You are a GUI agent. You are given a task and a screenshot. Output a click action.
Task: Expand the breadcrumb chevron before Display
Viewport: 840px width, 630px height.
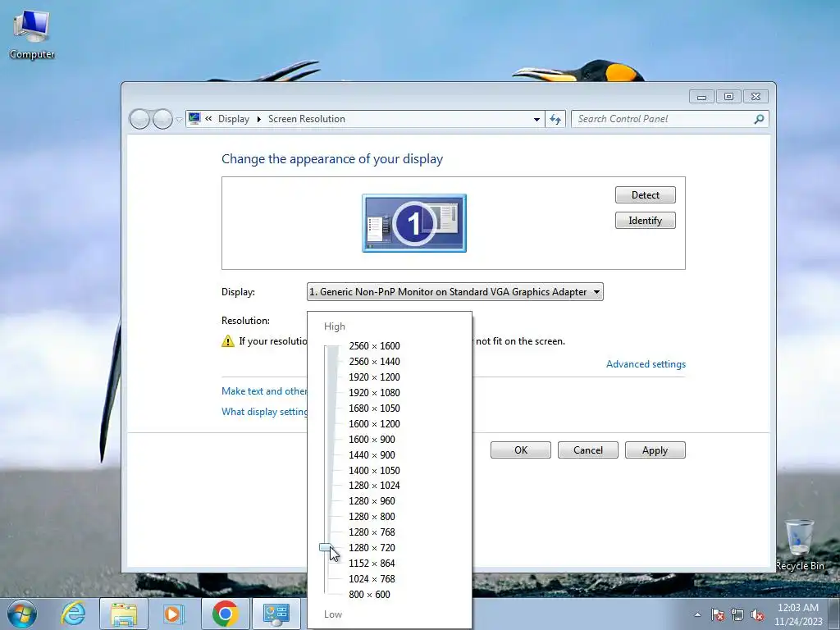point(208,119)
